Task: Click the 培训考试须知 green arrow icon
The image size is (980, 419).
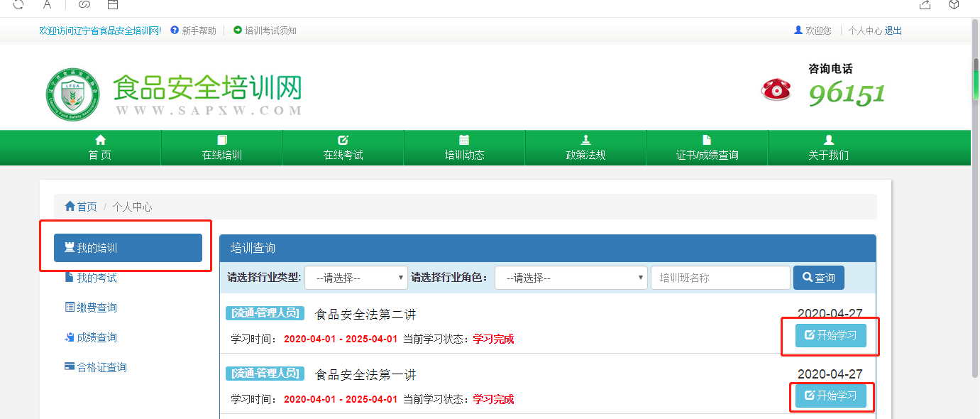Action: pyautogui.click(x=238, y=31)
